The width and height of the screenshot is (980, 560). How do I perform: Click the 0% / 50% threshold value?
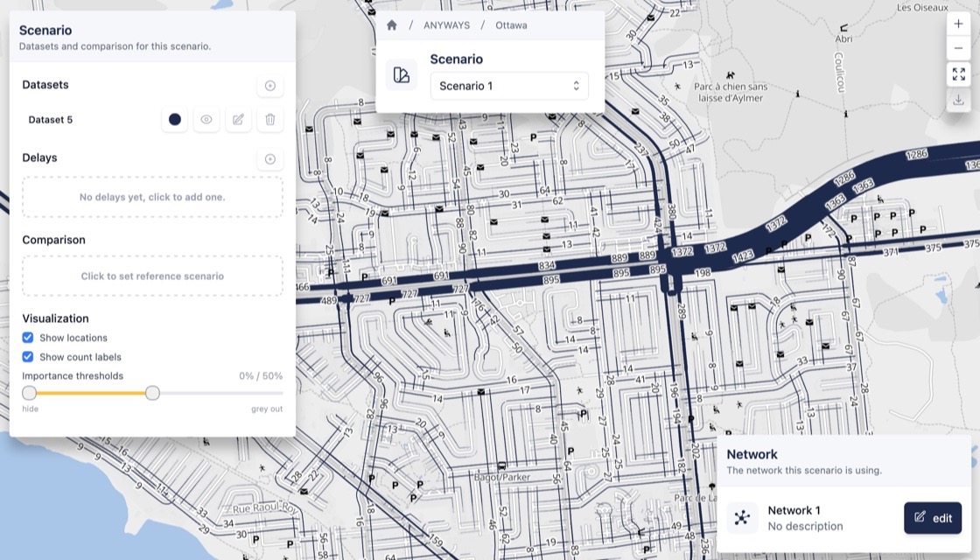tap(261, 375)
